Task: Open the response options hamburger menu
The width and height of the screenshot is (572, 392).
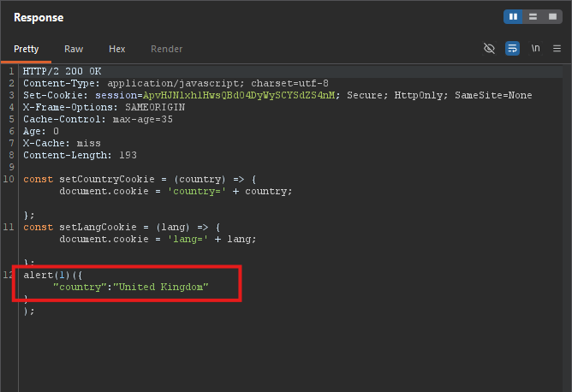Action: tap(557, 48)
